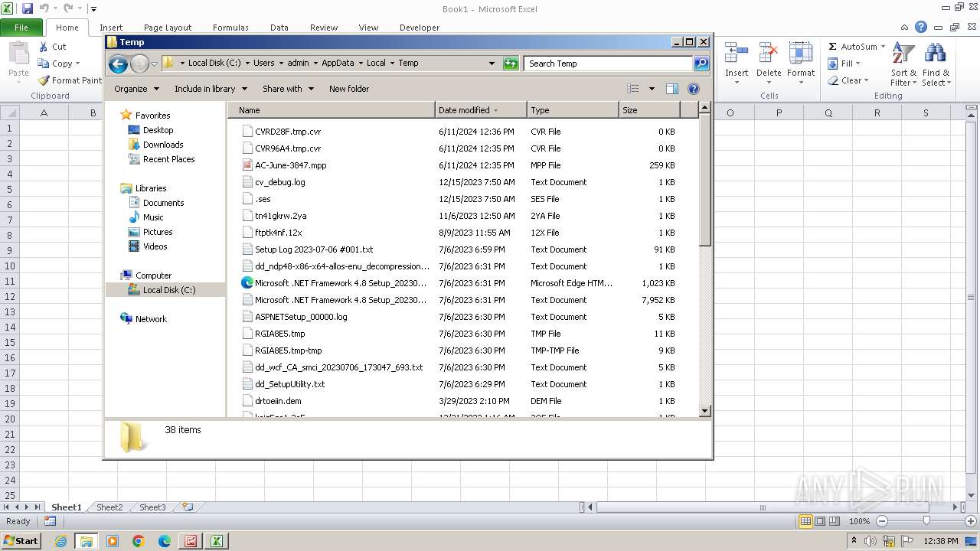Screen dimensions: 980x551
Task: Insert new worksheet tab icon
Action: click(x=187, y=507)
